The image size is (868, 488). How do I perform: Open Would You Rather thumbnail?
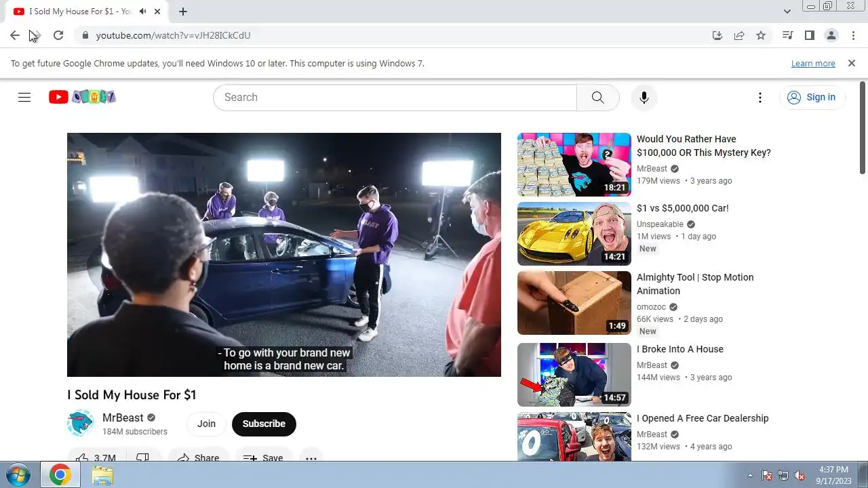(574, 165)
